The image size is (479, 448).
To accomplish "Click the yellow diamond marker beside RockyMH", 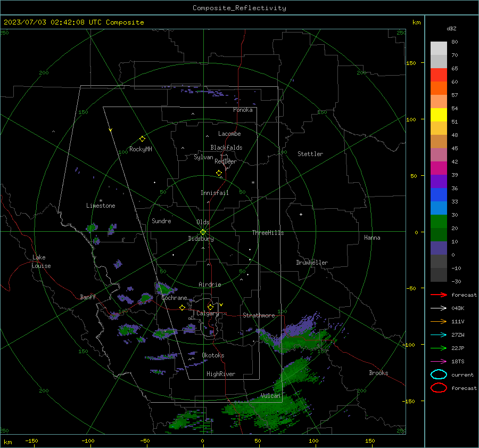I will point(142,139).
